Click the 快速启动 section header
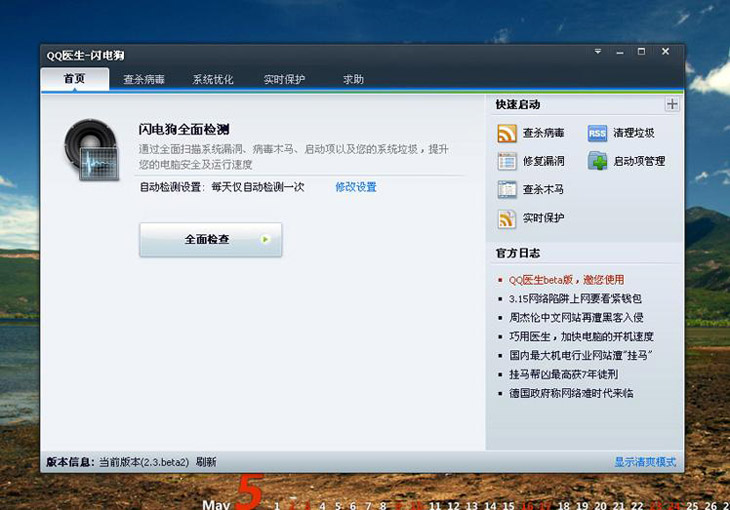The width and height of the screenshot is (730, 510). pyautogui.click(x=518, y=105)
